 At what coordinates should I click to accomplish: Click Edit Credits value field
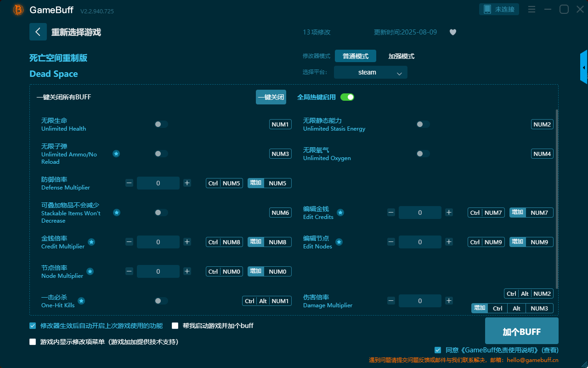click(x=420, y=213)
